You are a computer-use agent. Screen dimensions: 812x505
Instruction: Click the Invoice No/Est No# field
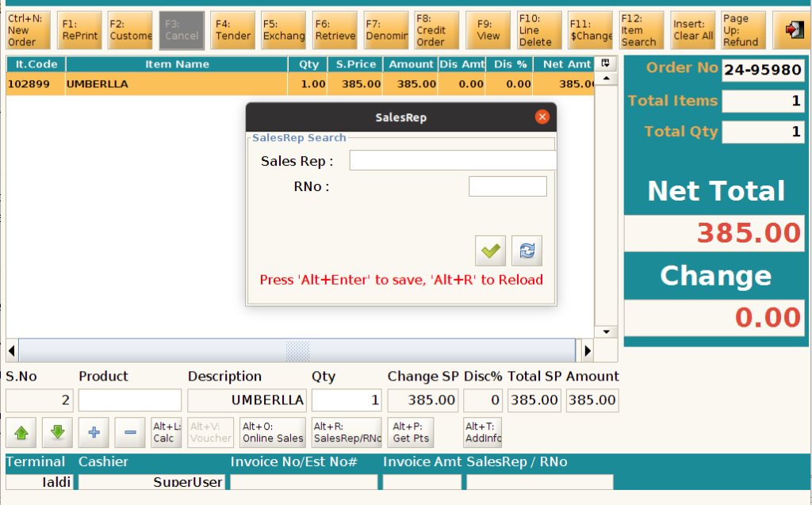tap(304, 482)
